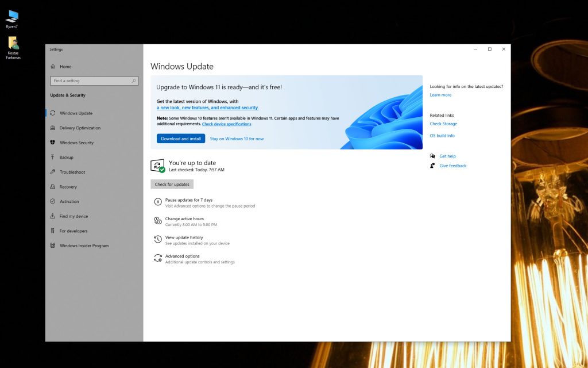Click the Find my device icon
Viewport: 588px width, 368px height.
click(52, 216)
